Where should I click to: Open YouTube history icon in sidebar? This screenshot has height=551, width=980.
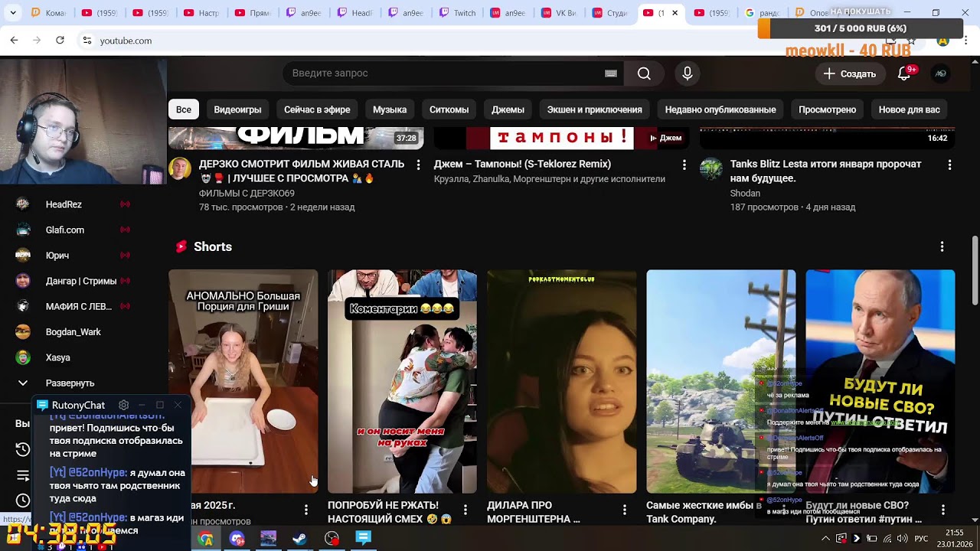point(23,449)
